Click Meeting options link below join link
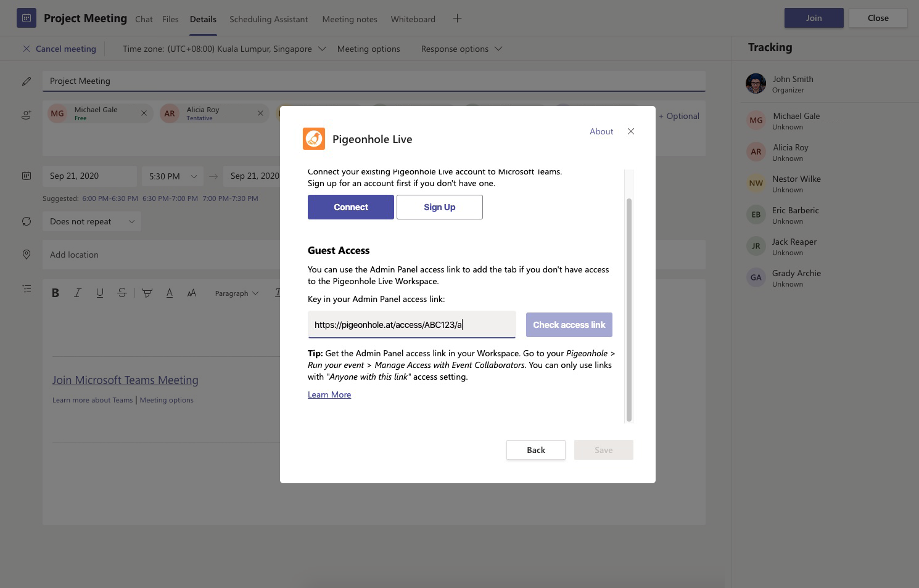Viewport: 919px width, 588px height. [167, 400]
